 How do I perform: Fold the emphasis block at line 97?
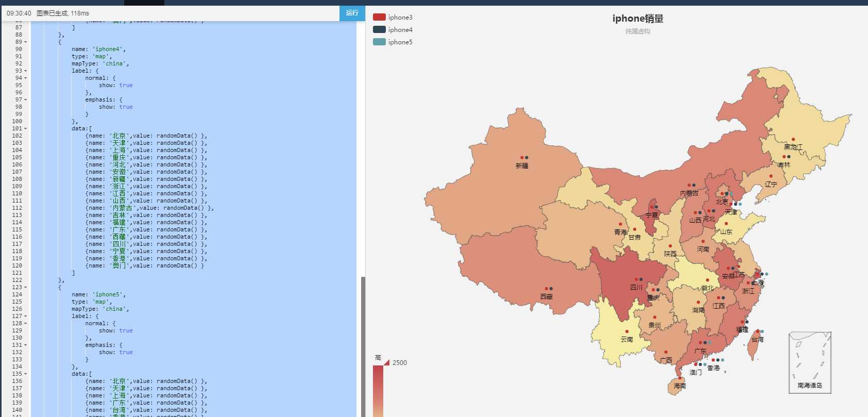pos(26,99)
